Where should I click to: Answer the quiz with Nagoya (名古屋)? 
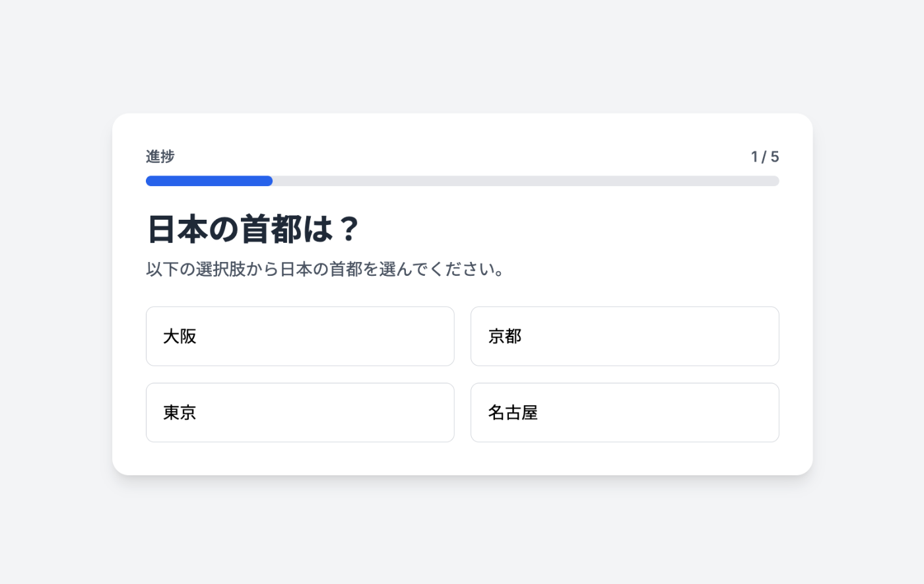point(624,412)
